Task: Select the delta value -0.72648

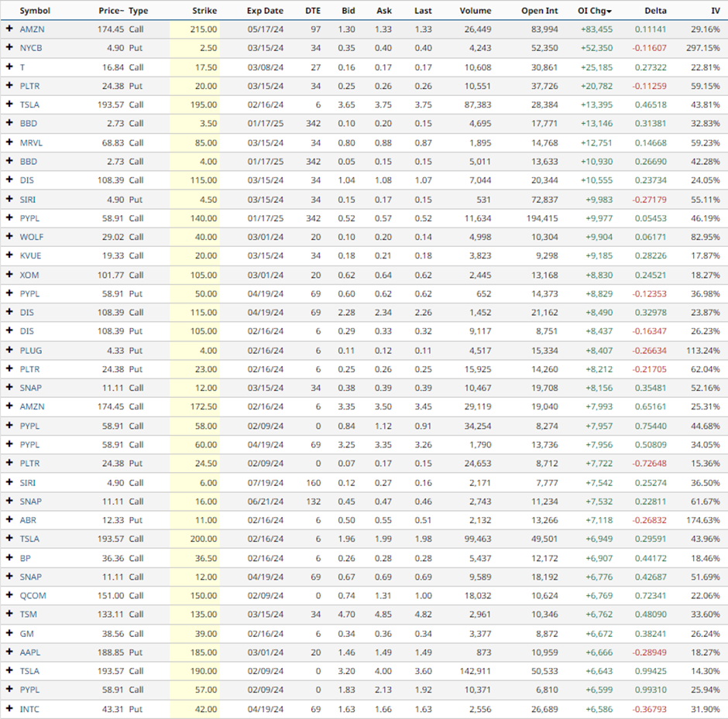Action: [649, 463]
